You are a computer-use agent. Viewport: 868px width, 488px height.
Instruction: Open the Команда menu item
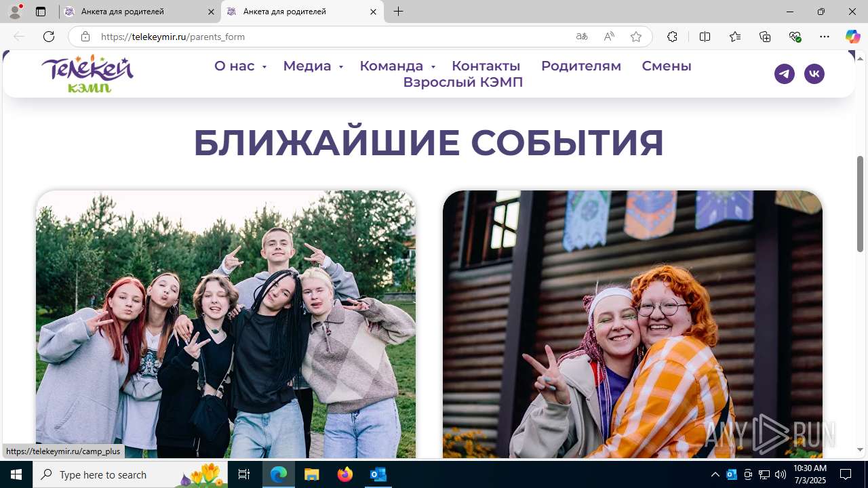click(391, 66)
